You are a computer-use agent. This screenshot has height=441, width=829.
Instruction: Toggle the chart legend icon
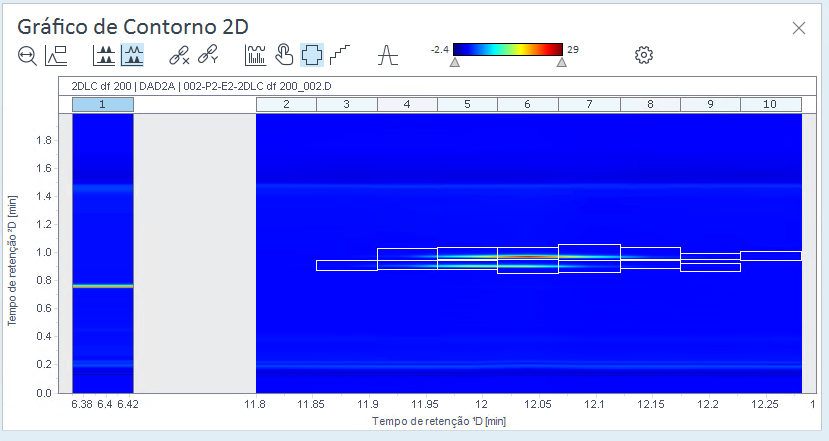click(x=56, y=55)
